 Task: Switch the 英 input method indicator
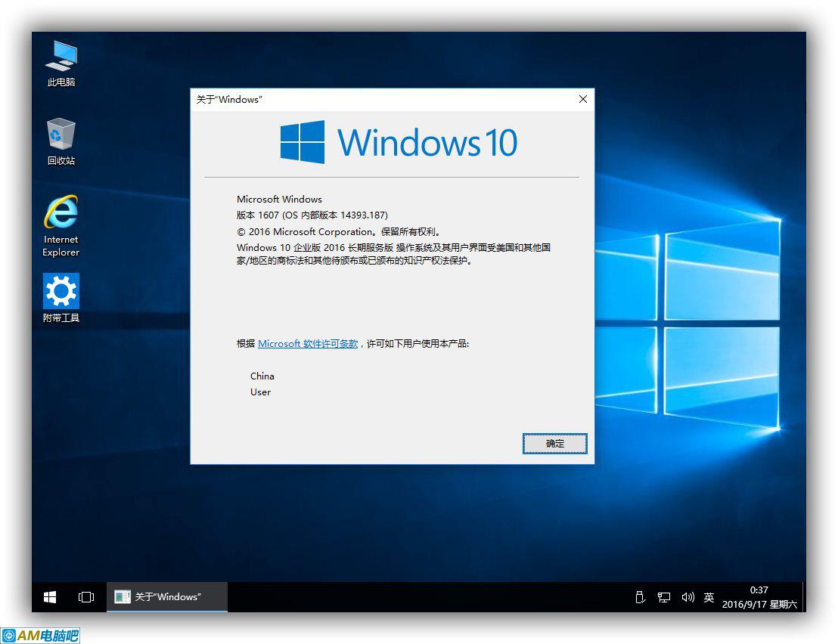point(709,597)
